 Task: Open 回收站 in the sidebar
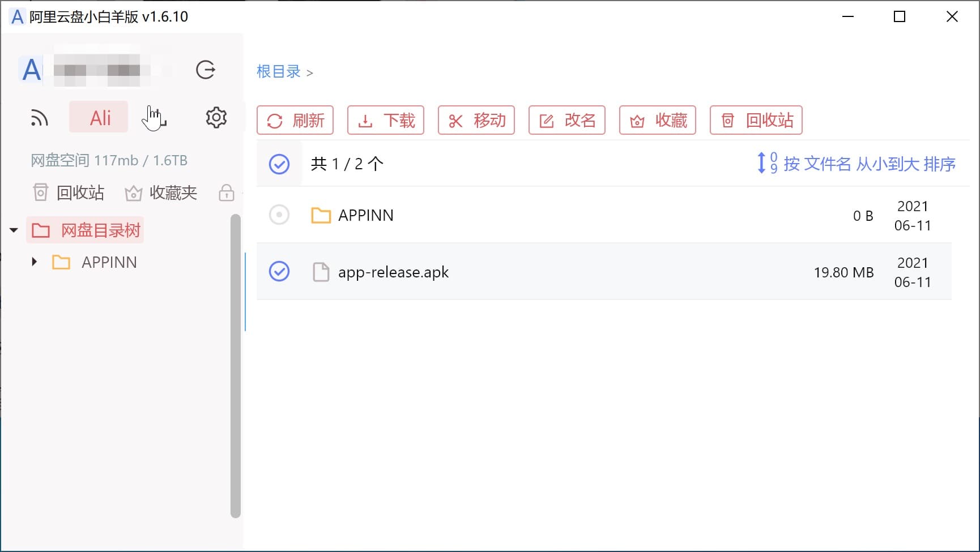(x=69, y=193)
